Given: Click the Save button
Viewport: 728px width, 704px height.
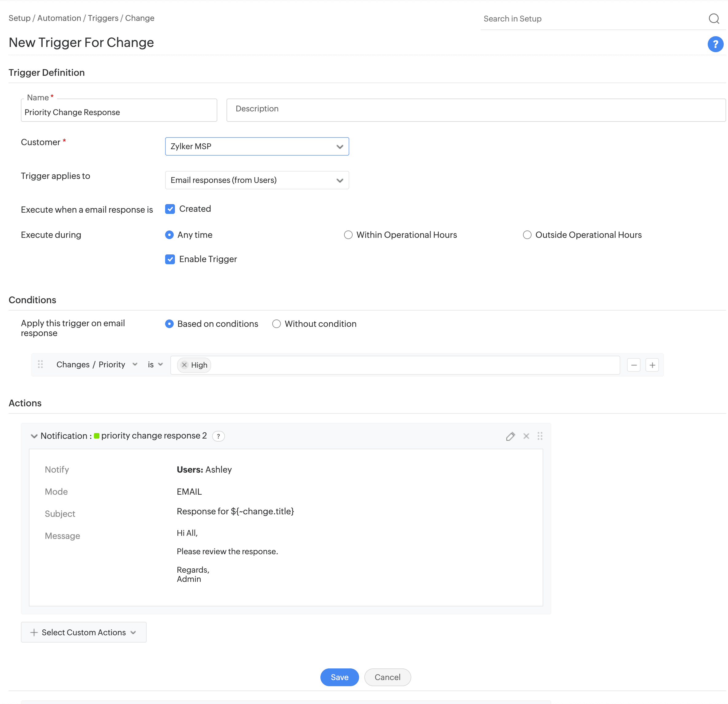Looking at the screenshot, I should click(339, 677).
